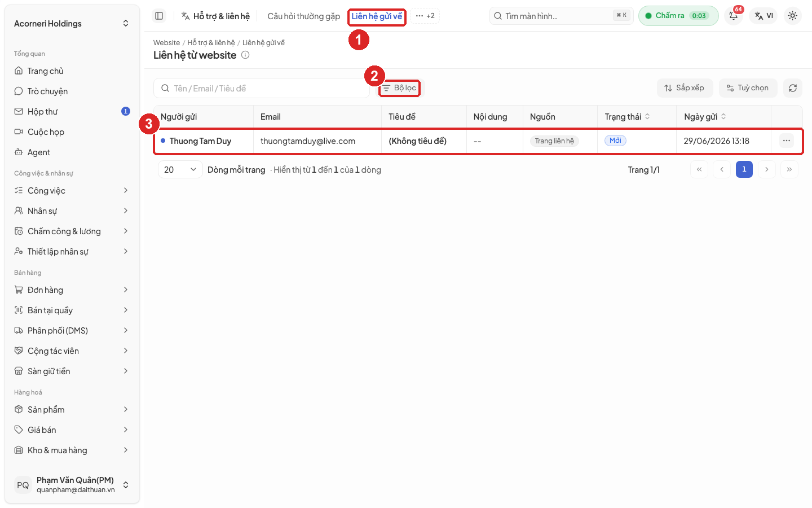The width and height of the screenshot is (812, 508).
Task: Open the notifications bell
Action: (734, 16)
